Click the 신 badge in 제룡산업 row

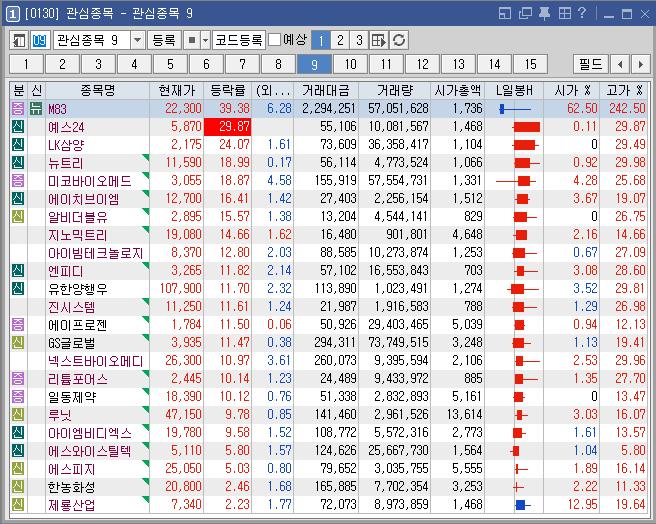tap(18, 505)
